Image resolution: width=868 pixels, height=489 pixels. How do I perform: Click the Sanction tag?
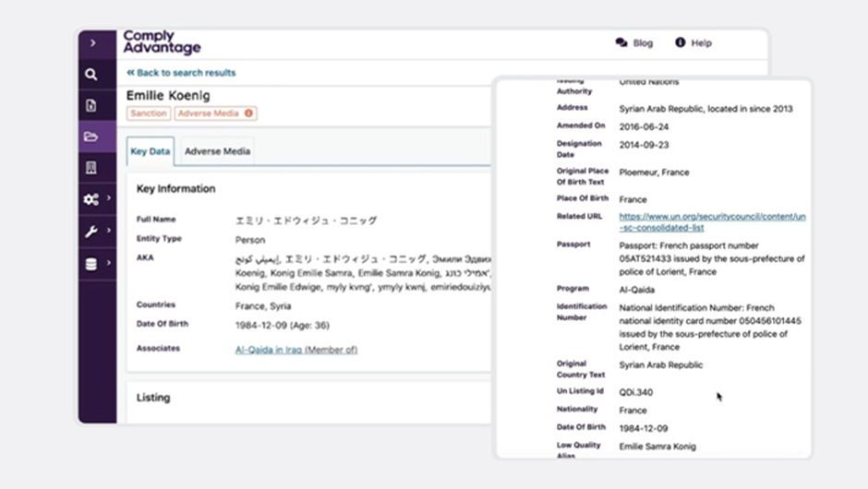click(149, 113)
